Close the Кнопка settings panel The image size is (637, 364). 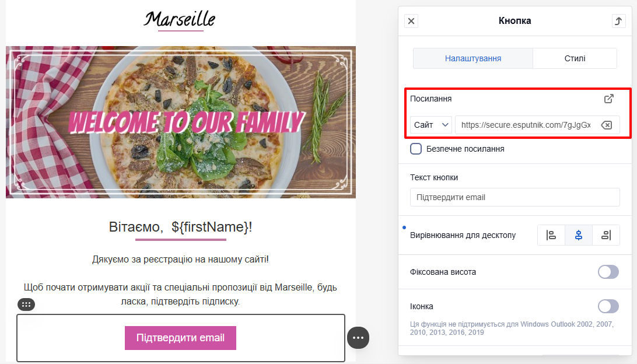411,20
